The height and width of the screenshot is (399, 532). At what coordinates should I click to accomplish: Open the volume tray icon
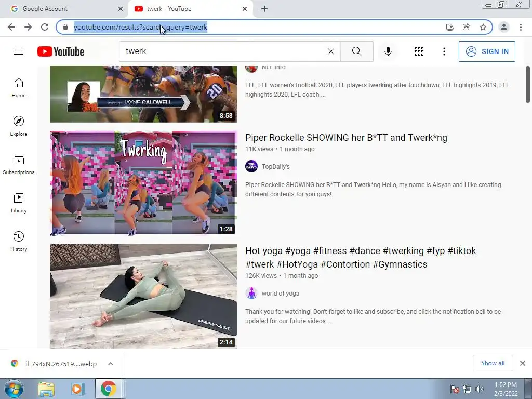pyautogui.click(x=479, y=389)
